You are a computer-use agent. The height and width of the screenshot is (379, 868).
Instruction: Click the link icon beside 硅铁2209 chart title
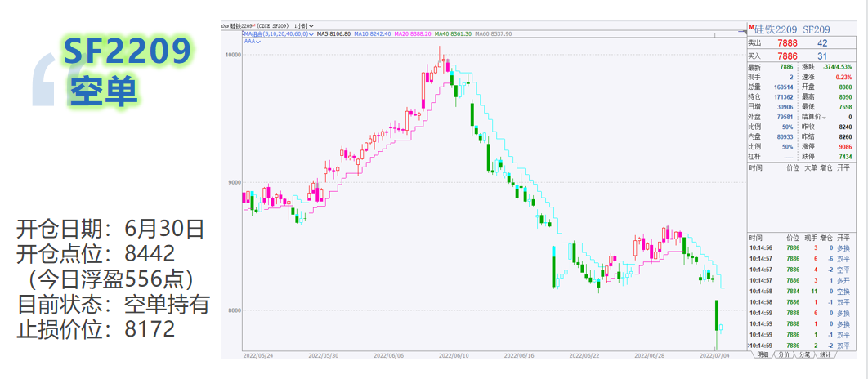(x=225, y=26)
